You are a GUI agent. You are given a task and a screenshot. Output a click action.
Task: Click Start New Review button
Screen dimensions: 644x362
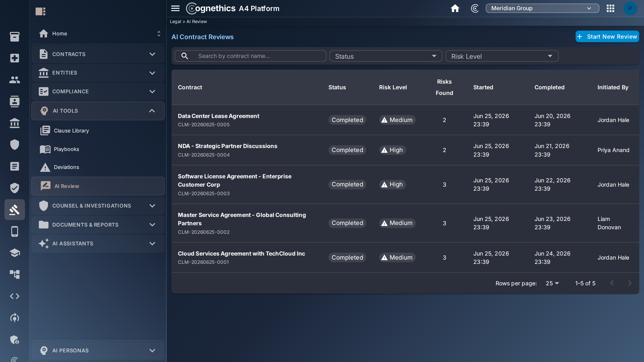coord(607,36)
